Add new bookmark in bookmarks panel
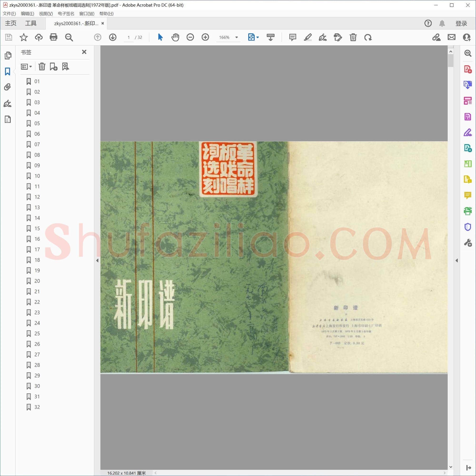This screenshot has width=476, height=476. pos(54,67)
